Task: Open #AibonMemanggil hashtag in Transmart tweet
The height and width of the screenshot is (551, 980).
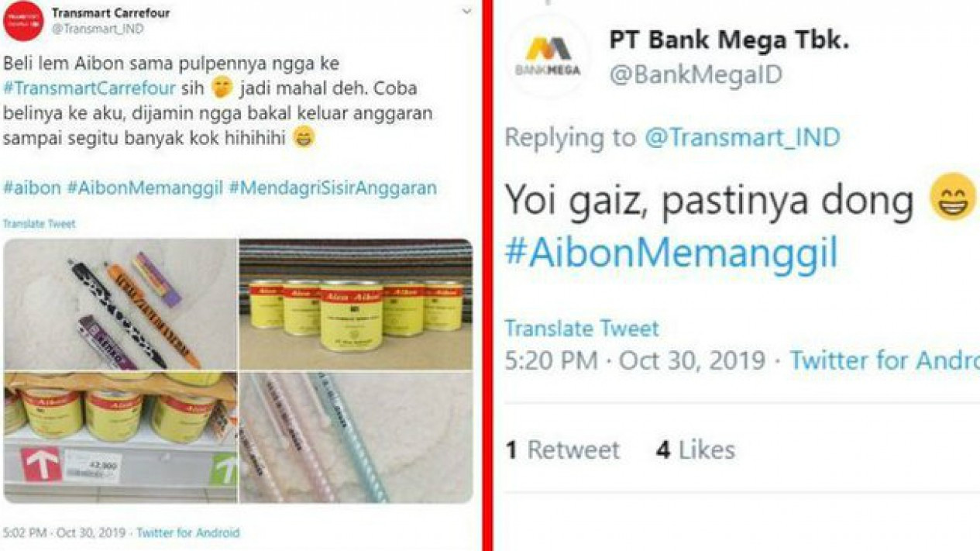Action: click(145, 188)
